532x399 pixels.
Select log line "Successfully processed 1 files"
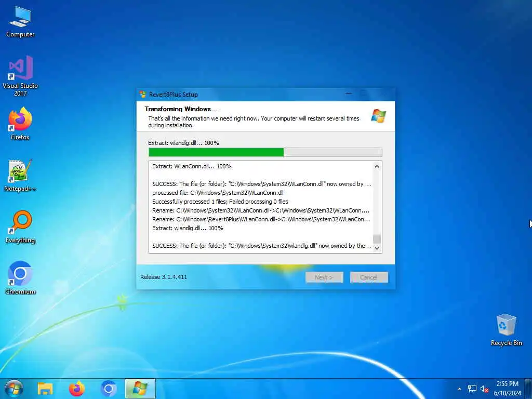pyautogui.click(x=220, y=202)
